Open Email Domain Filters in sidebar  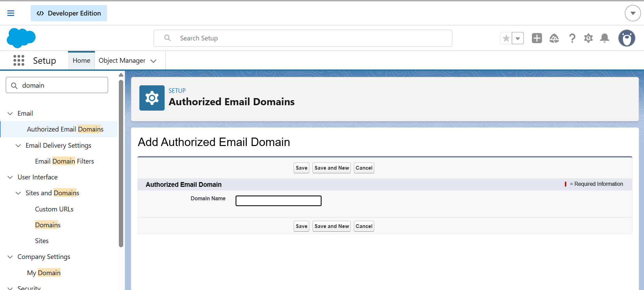[x=64, y=161]
